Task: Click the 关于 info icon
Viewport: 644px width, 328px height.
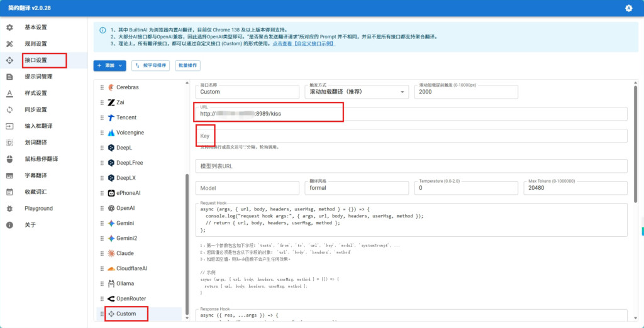Action: point(9,225)
